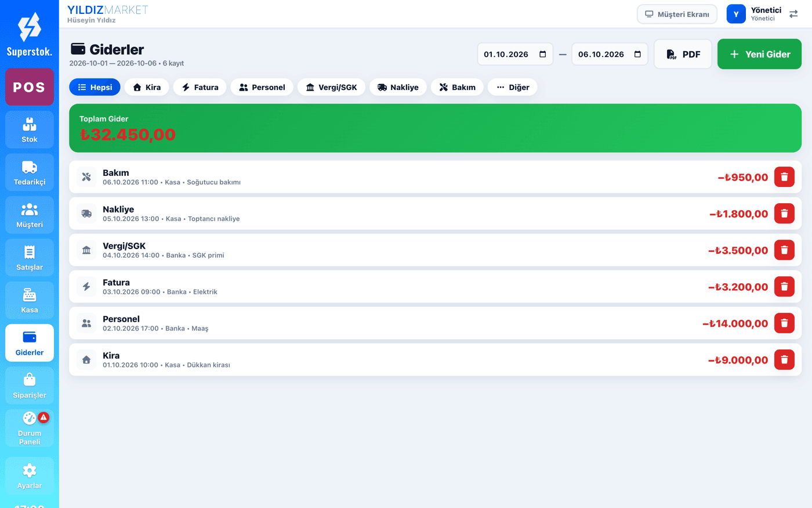Open the Müşteri Ekranı button
Viewport: 812px width, 508px height.
(x=677, y=14)
